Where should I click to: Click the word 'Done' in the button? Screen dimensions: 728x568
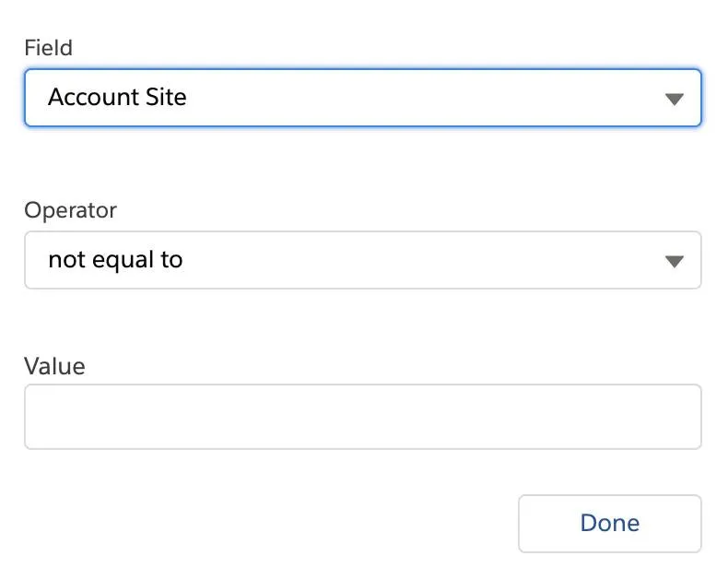[610, 523]
